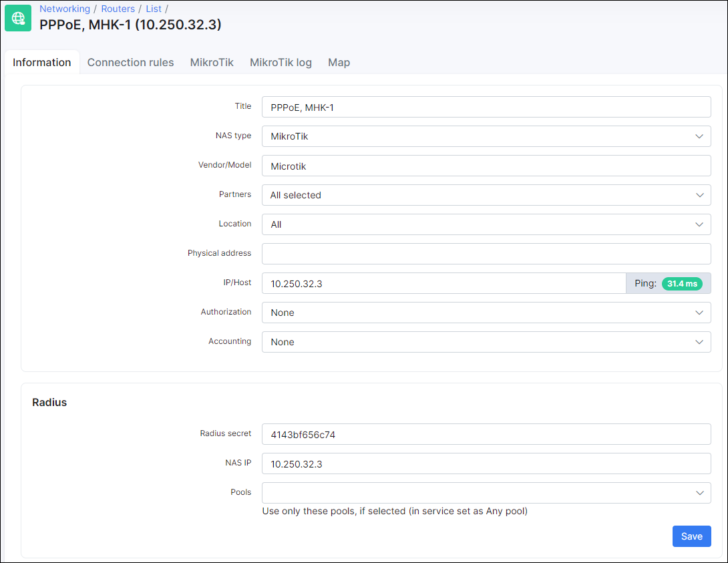Click the Pools help text below
The height and width of the screenshot is (563, 728).
pyautogui.click(x=395, y=511)
